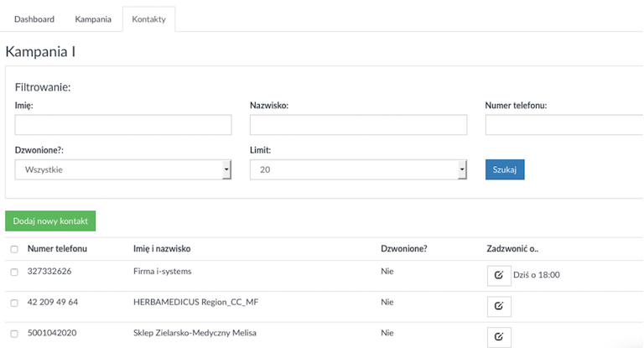This screenshot has width=644, height=348.
Task: Click the Numer telefonu column header
Action: 57,248
